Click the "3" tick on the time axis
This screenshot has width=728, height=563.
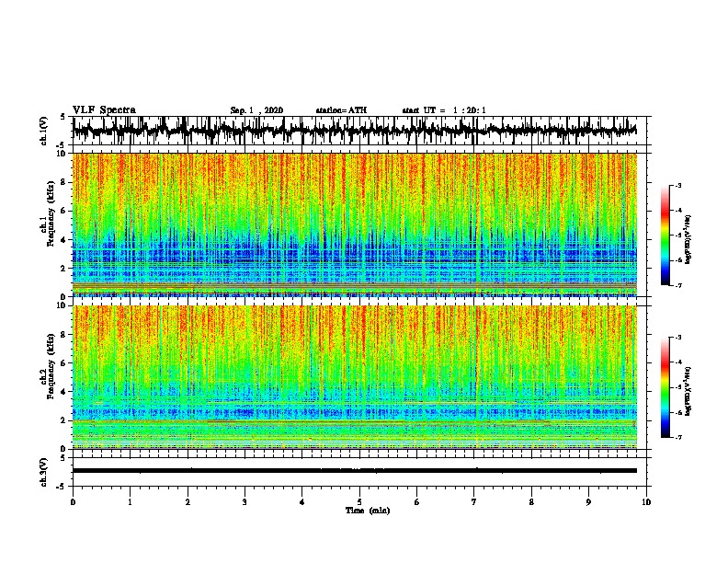pyautogui.click(x=245, y=502)
